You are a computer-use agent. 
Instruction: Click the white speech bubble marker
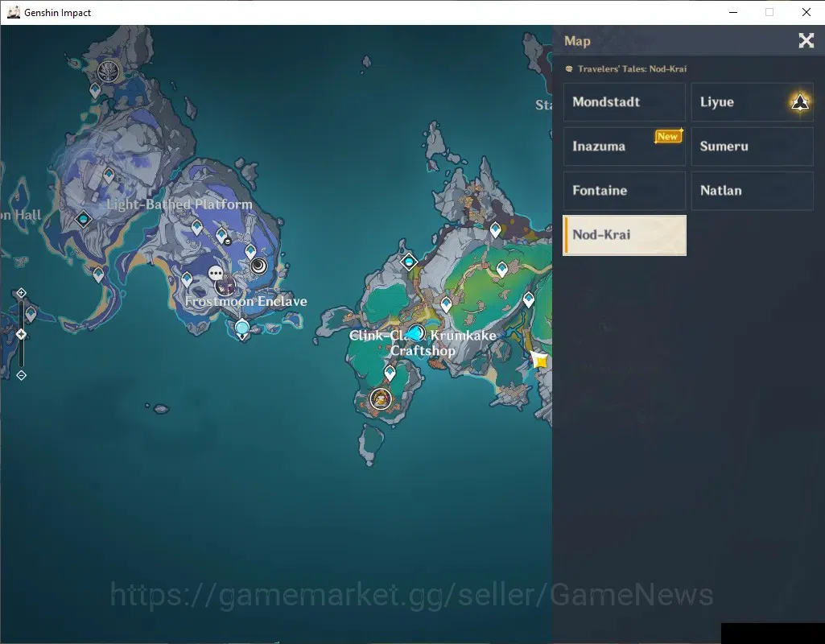[x=215, y=273]
